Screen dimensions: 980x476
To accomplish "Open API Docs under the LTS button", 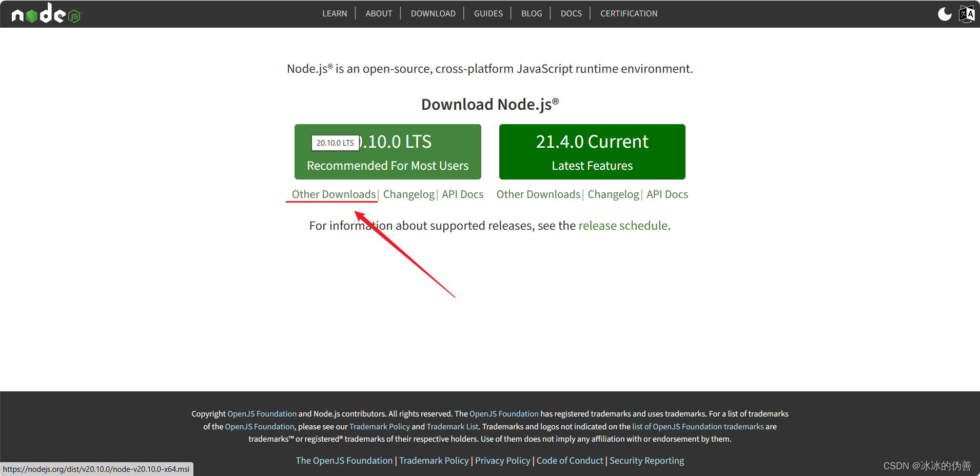I will point(462,194).
